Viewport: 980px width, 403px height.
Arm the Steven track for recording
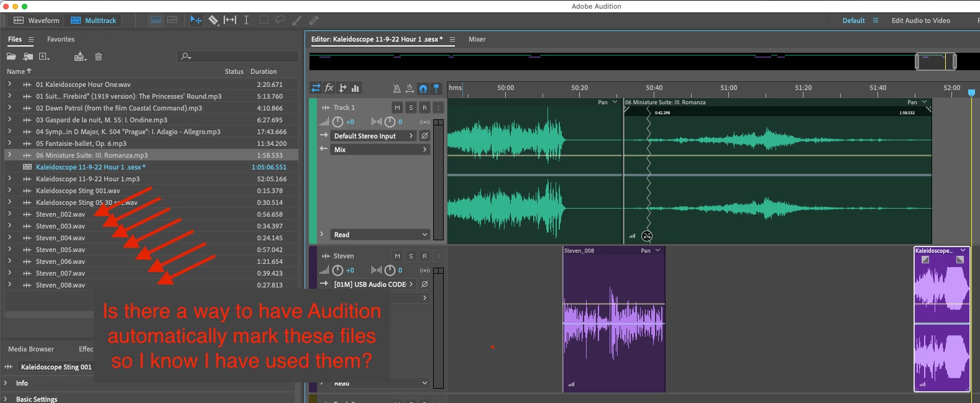click(424, 256)
